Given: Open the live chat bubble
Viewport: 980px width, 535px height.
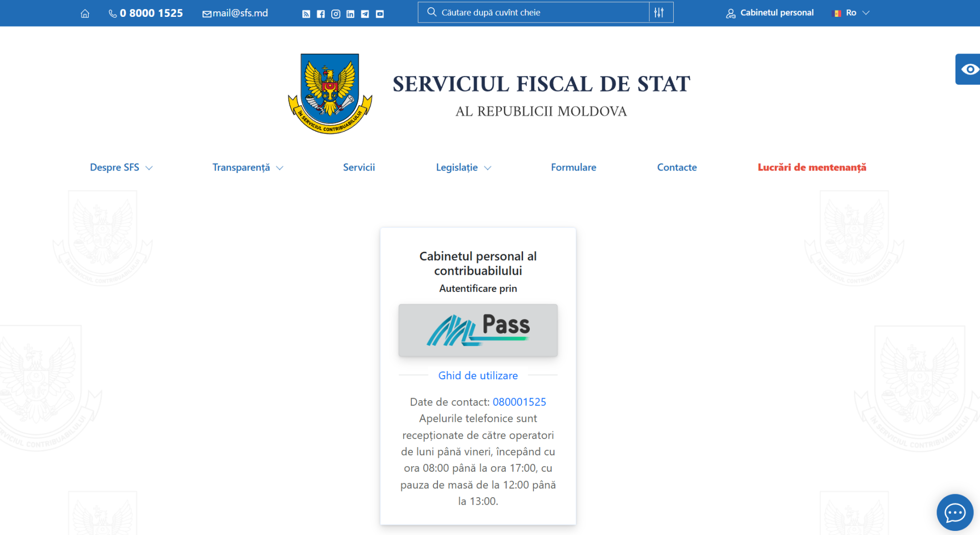Looking at the screenshot, I should [954, 512].
